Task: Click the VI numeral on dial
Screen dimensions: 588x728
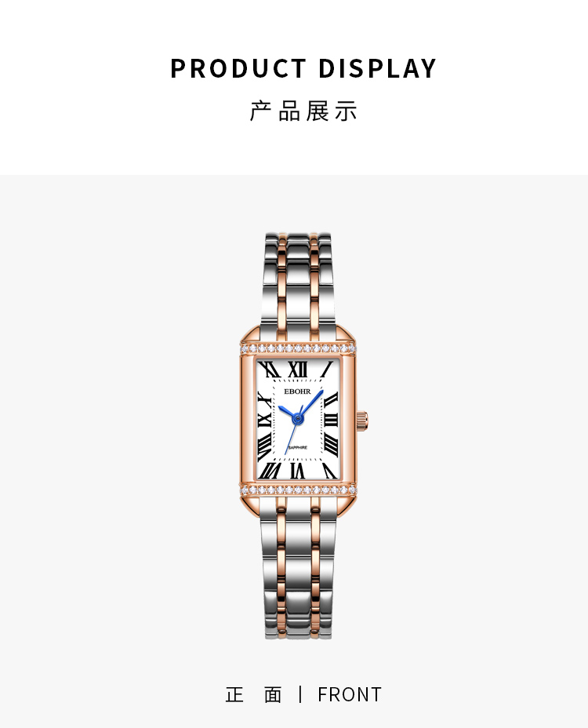Action: point(297,471)
